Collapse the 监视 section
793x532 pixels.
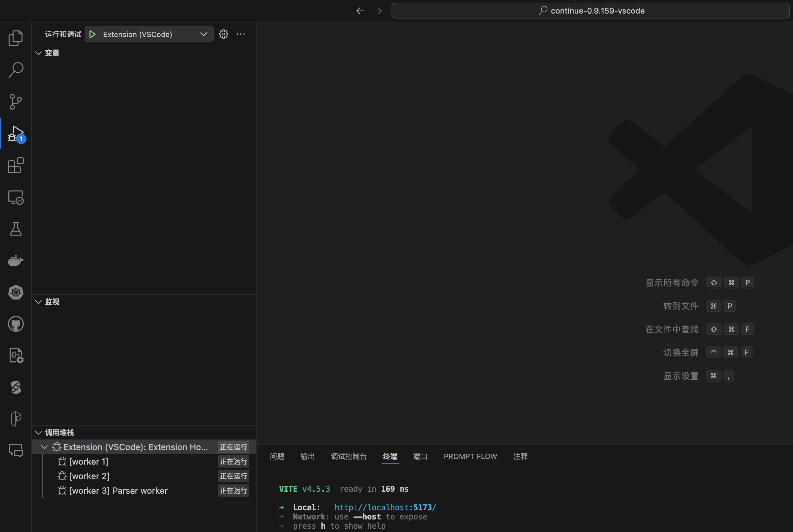coord(38,302)
